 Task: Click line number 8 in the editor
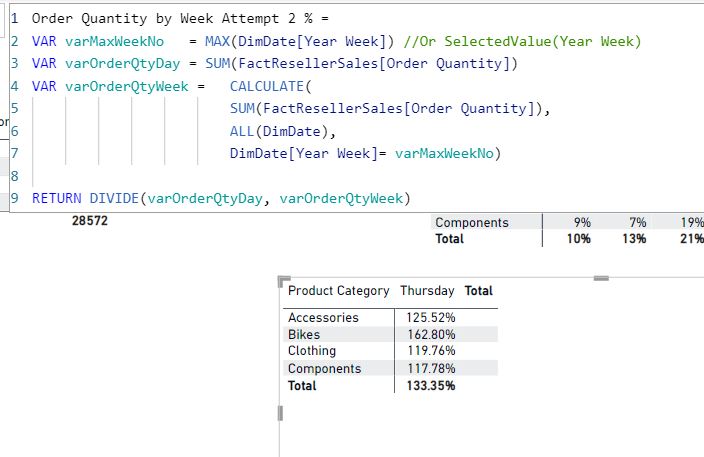coord(15,176)
